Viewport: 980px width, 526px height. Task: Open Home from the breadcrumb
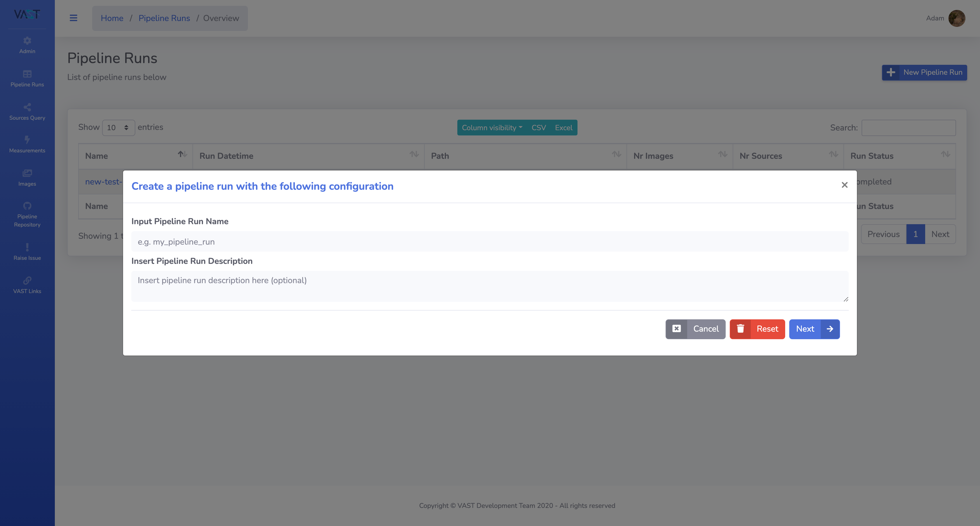(112, 18)
